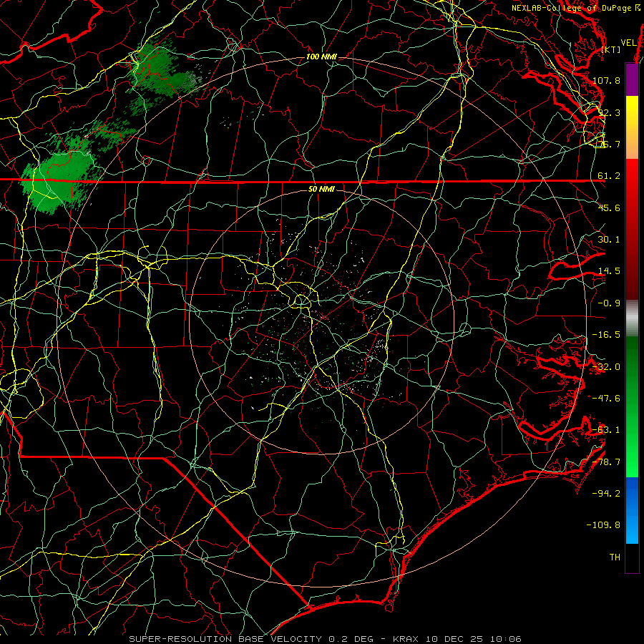644x644 pixels.
Task: Click the VEL legend heading
Action: 629,42
